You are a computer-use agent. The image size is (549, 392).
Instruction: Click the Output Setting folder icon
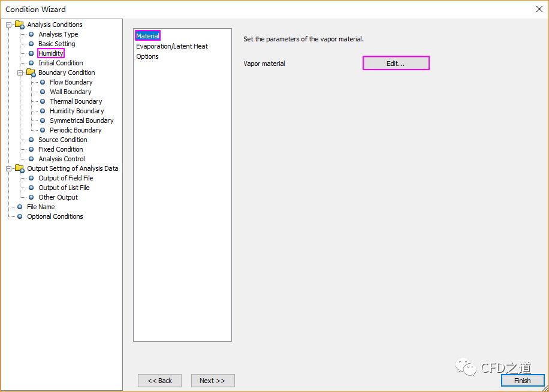(20, 168)
